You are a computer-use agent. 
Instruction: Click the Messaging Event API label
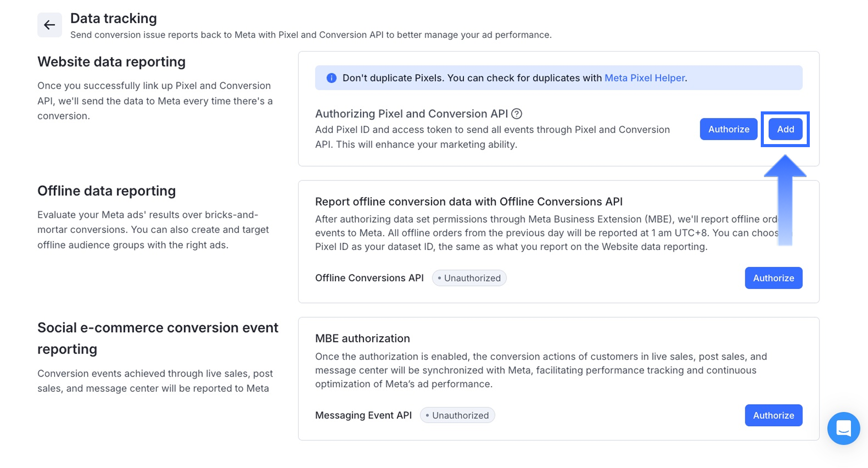363,415
